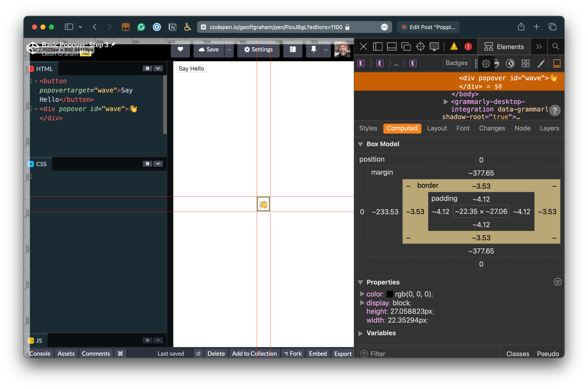Image resolution: width=588 pixels, height=389 pixels.
Task: Toggle the orange details sidebar icon
Action: tap(557, 63)
